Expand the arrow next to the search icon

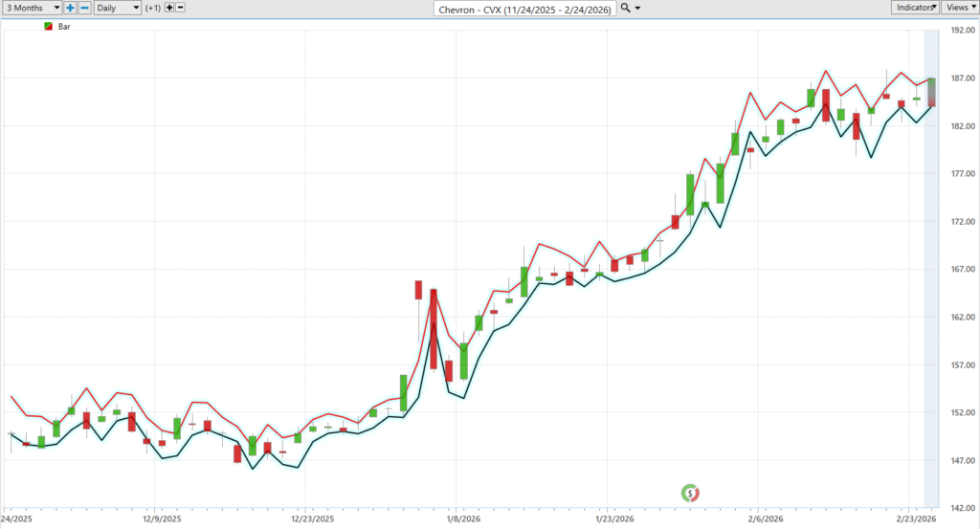click(x=638, y=8)
